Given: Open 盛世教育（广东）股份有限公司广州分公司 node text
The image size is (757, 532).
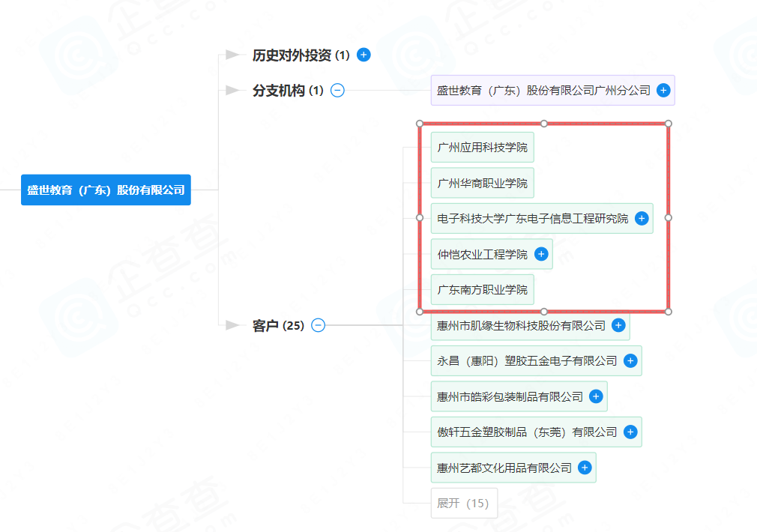Looking at the screenshot, I should click(543, 90).
